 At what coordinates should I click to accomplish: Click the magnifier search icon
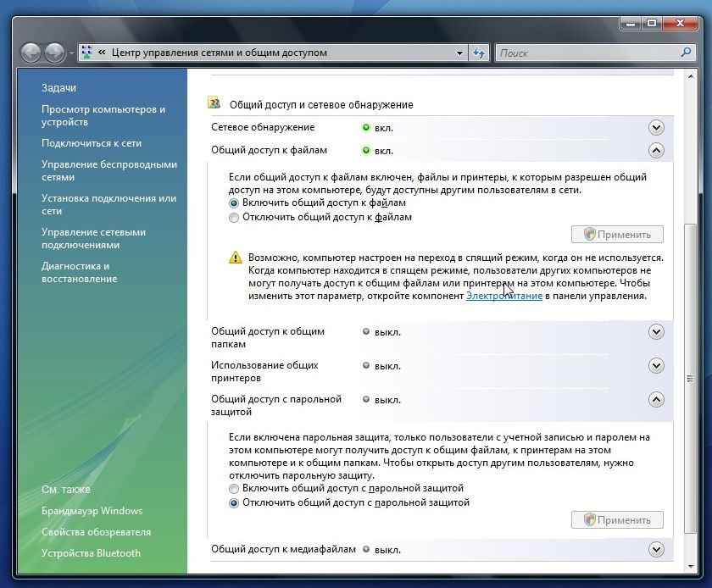[x=687, y=53]
